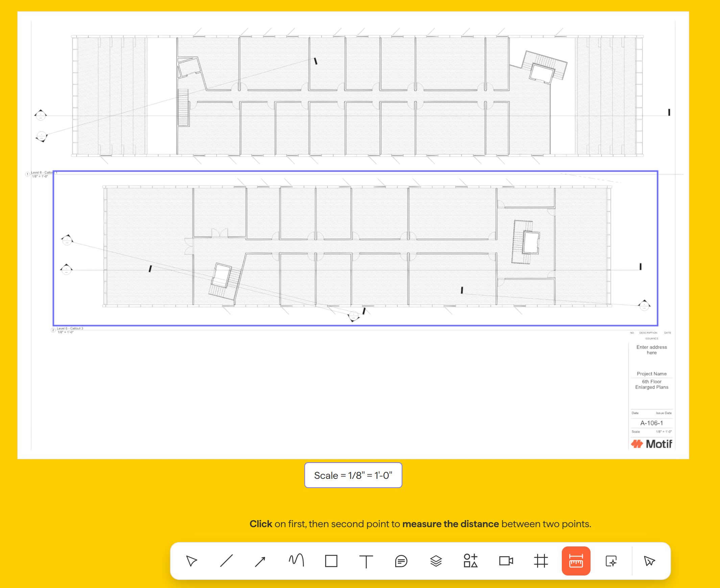Screen dimensions: 720x588
Task: Open the comment tool
Action: point(401,561)
